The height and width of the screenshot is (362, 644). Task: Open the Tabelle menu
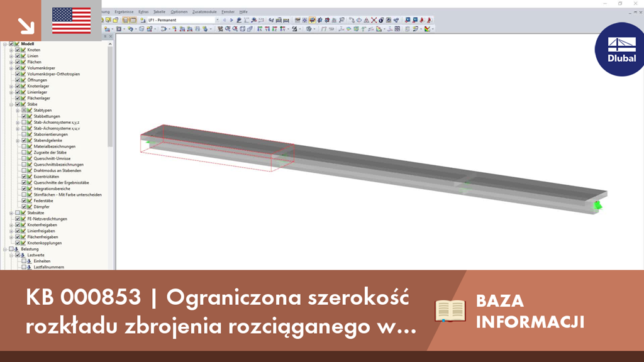(x=159, y=12)
